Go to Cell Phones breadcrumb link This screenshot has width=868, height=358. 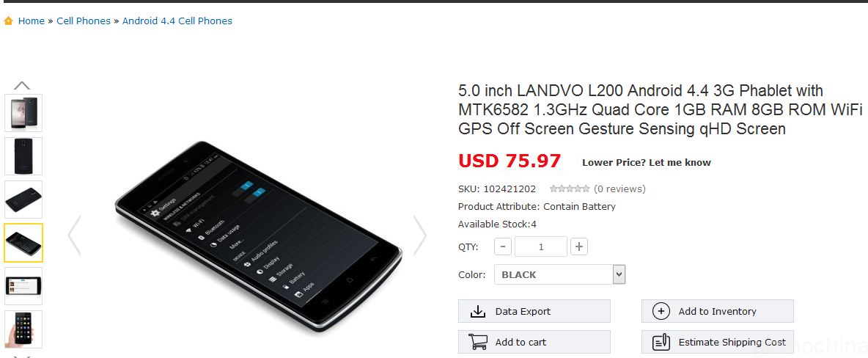(84, 21)
